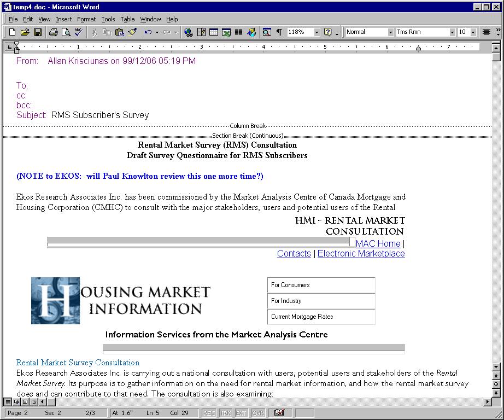This screenshot has width=504, height=420.
Task: Redo the last undone action
Action: pos(167,32)
